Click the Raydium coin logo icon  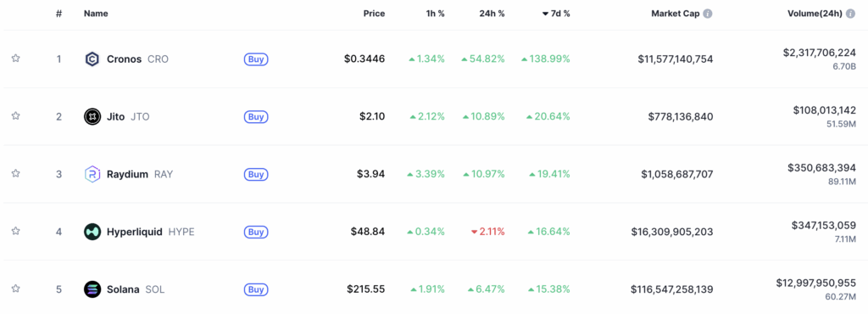tap(92, 174)
